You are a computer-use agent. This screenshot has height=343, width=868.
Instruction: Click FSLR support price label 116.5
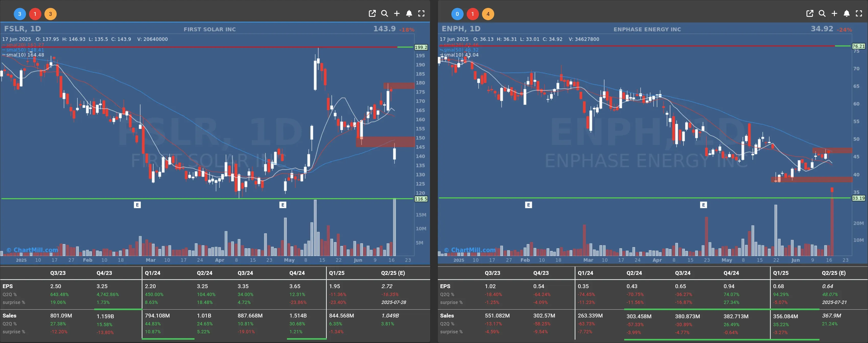[x=421, y=199]
